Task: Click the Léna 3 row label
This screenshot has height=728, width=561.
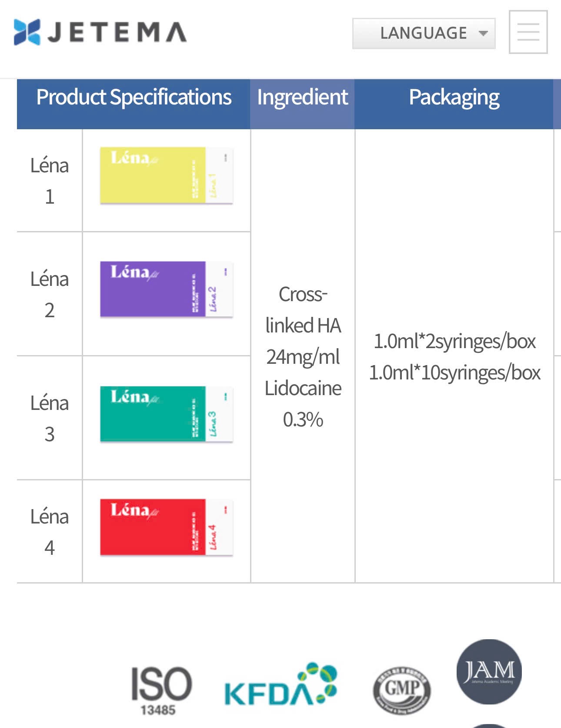Action: [50, 418]
